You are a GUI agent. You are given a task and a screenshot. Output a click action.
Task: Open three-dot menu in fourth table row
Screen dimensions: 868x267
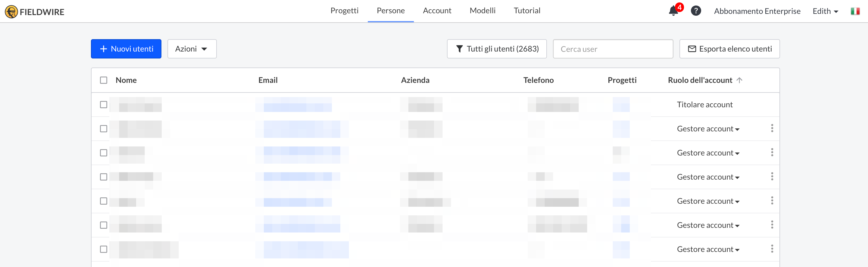(x=772, y=177)
